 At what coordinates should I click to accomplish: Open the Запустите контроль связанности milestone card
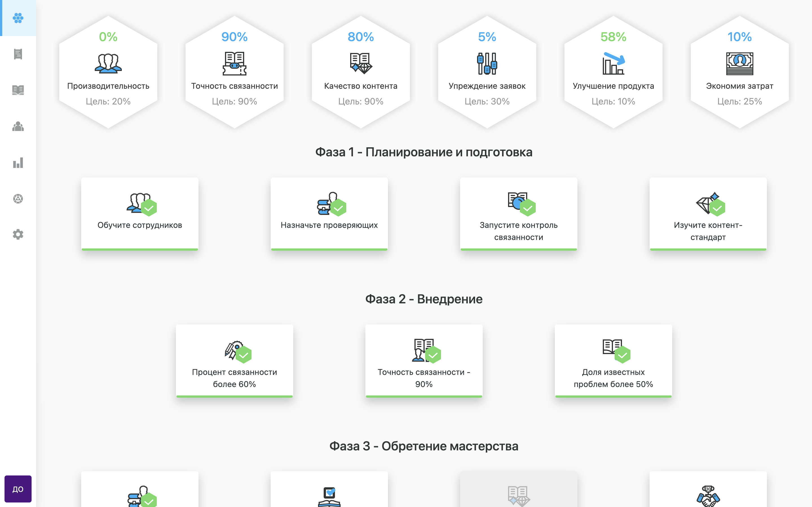click(519, 214)
